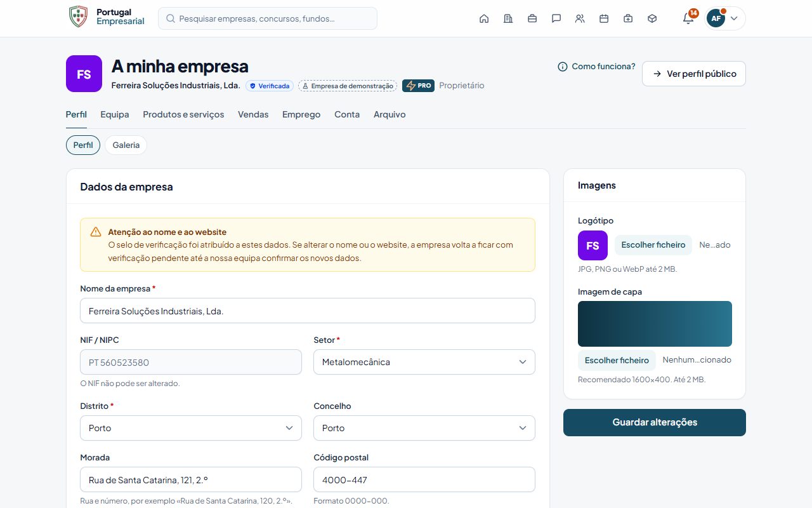Viewport: 812px width, 508px height.
Task: Click the Empresa de demonstração badge
Action: [x=348, y=86]
